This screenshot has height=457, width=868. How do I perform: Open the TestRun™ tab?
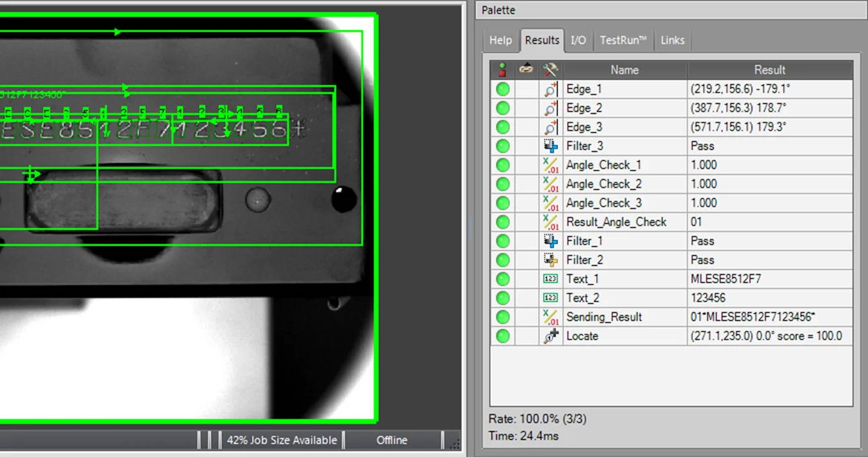pyautogui.click(x=623, y=40)
